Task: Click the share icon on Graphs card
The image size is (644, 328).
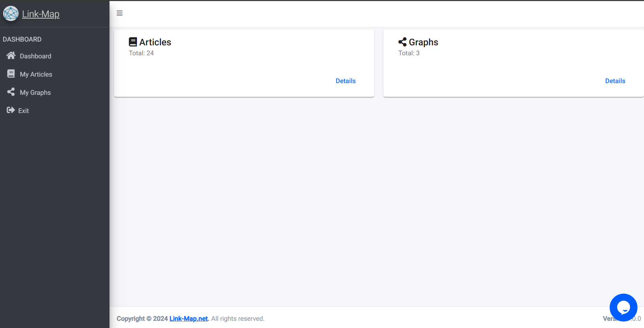Action: coord(402,42)
